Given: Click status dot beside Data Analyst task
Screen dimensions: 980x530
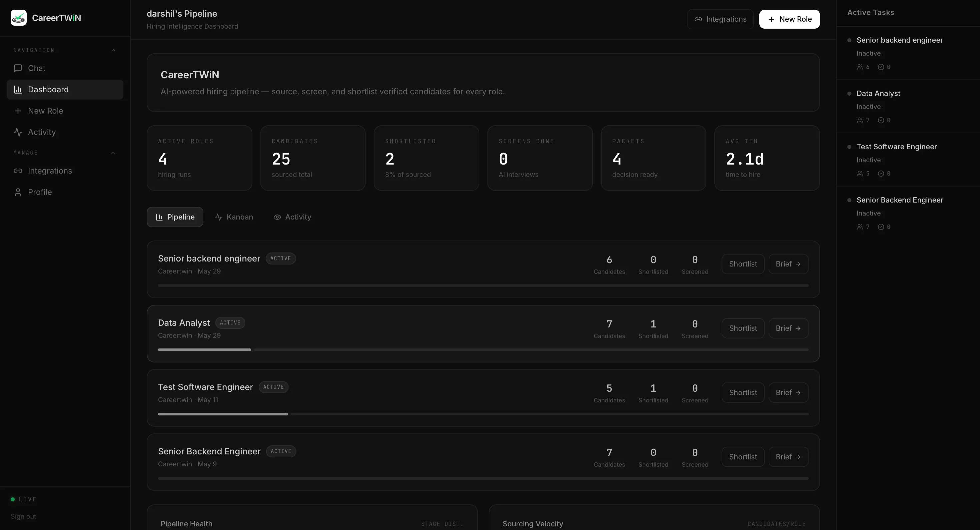Looking at the screenshot, I should pyautogui.click(x=849, y=94).
